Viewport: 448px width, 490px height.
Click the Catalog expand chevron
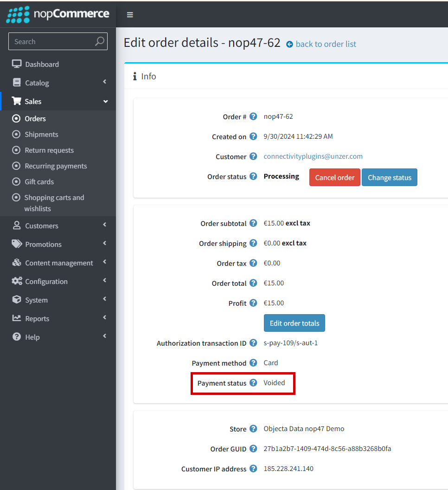pos(105,82)
